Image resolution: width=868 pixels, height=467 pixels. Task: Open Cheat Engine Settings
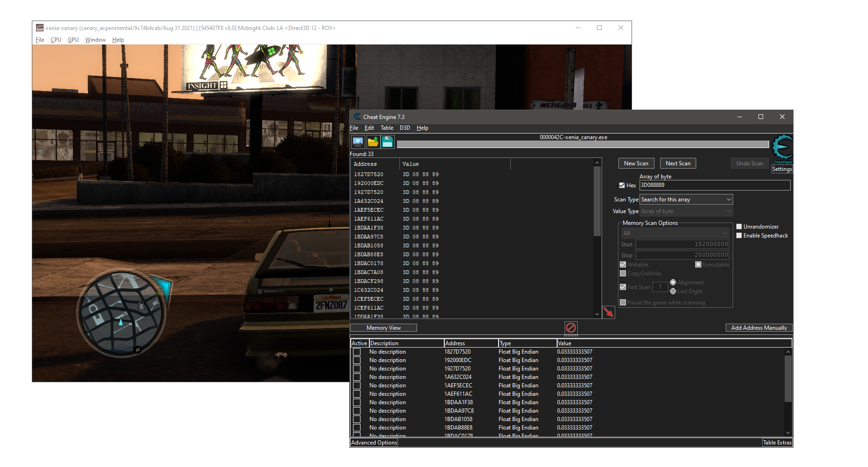[x=782, y=169]
